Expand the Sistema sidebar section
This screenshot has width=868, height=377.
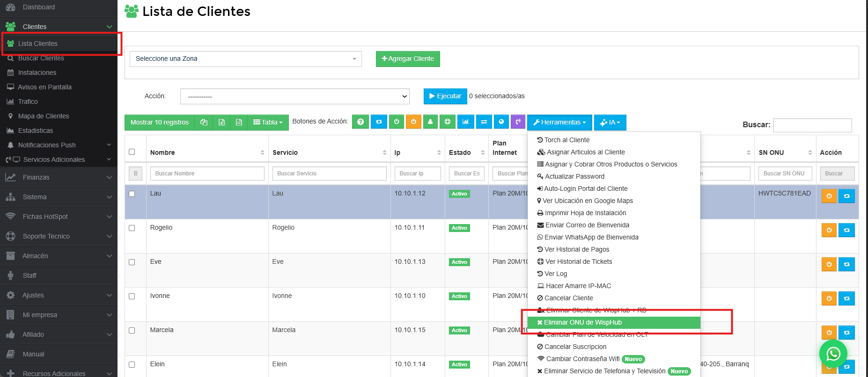click(59, 197)
